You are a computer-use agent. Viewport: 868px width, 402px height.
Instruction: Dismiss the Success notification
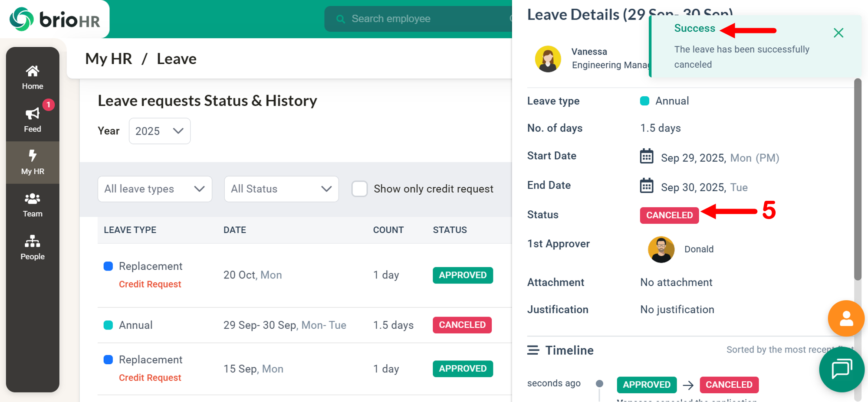838,33
